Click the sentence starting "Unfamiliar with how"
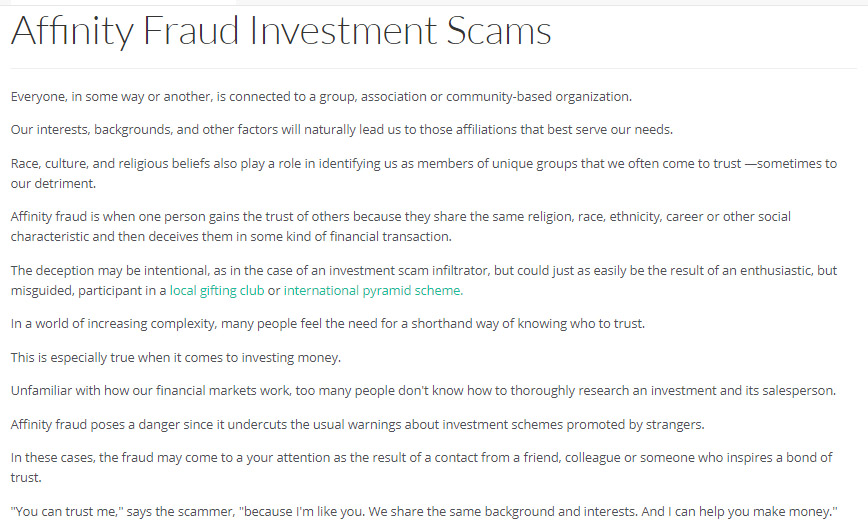 [x=423, y=390]
